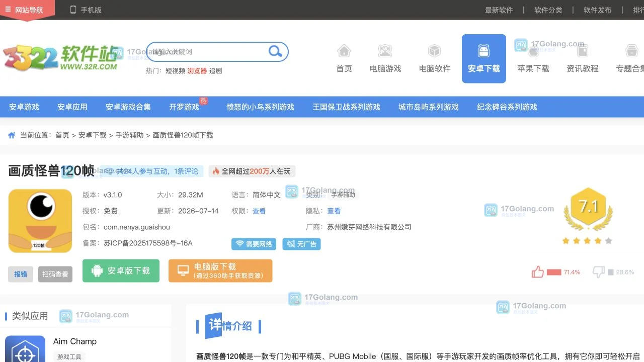Click the 全网超过200万人在玩 flame badge
Image resolution: width=644 pixels, height=362 pixels.
pyautogui.click(x=252, y=171)
